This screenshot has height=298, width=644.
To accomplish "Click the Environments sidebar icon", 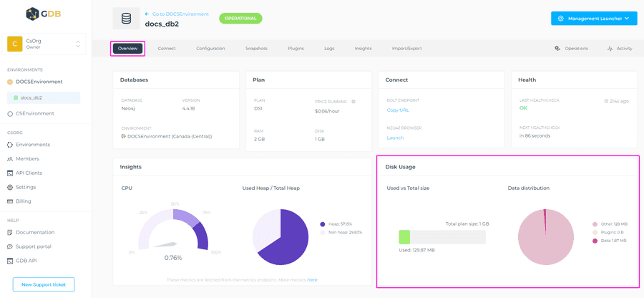I will [10, 145].
